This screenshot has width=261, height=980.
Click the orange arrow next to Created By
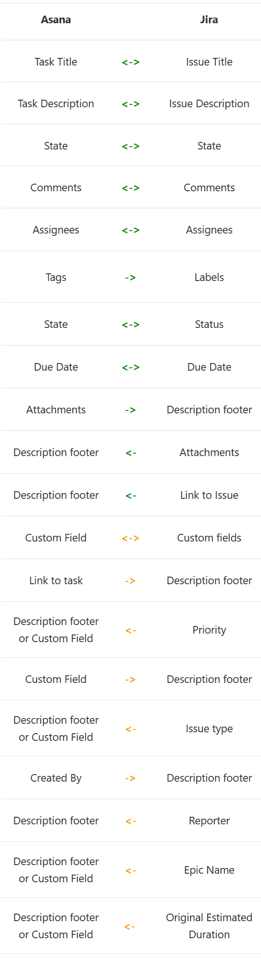coord(130,778)
